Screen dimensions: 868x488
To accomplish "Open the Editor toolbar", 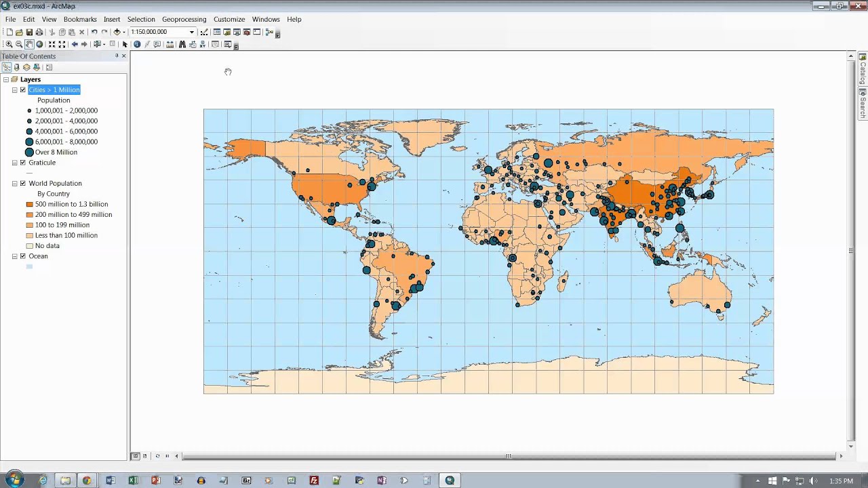I will (x=203, y=32).
